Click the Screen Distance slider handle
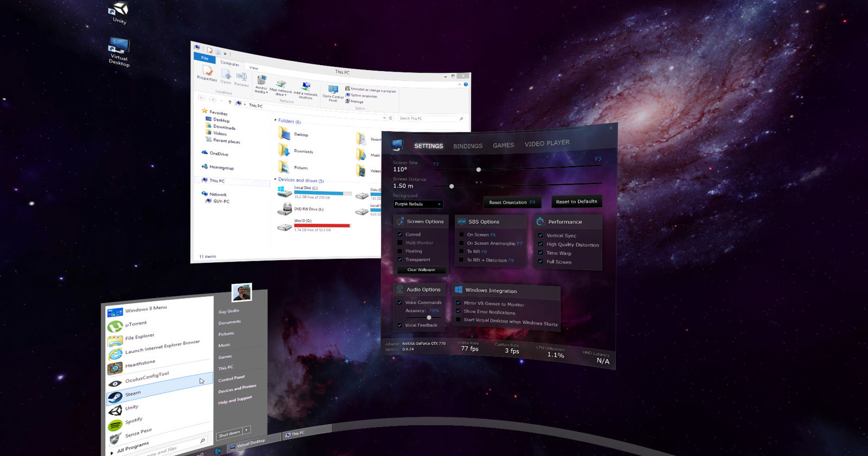The height and width of the screenshot is (456, 868). pyautogui.click(x=451, y=186)
